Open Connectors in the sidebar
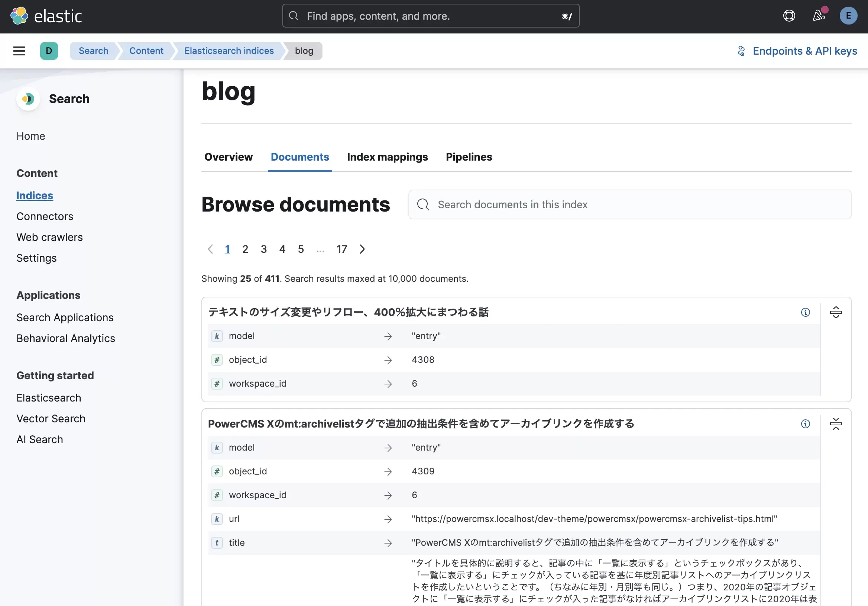This screenshot has height=606, width=868. coord(45,216)
